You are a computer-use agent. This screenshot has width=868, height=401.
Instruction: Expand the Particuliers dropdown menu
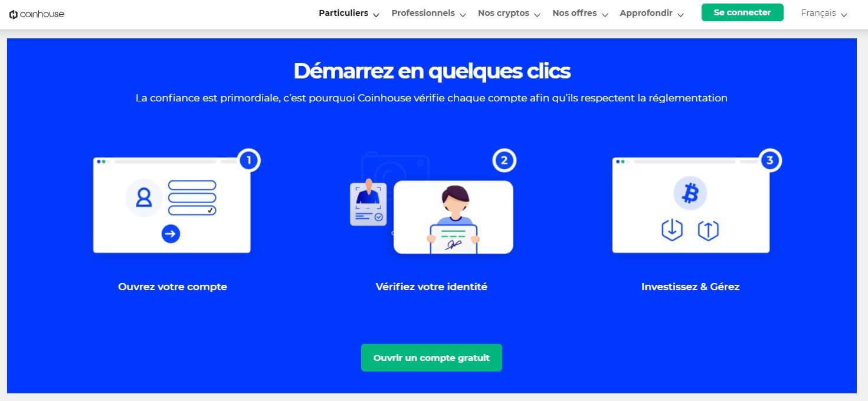point(349,13)
